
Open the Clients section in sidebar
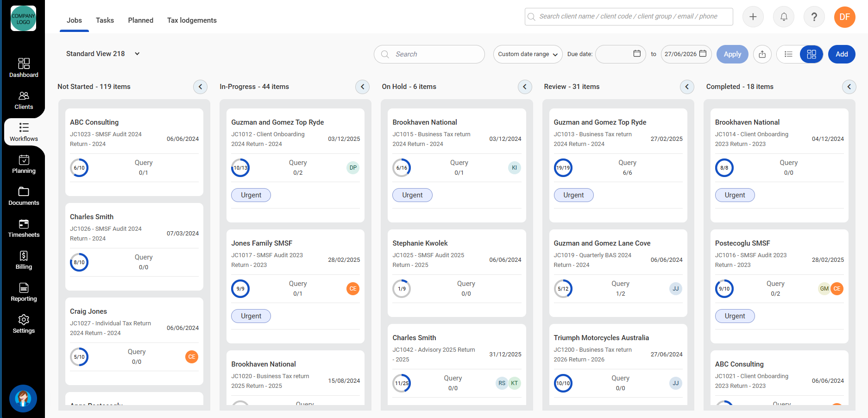24,100
